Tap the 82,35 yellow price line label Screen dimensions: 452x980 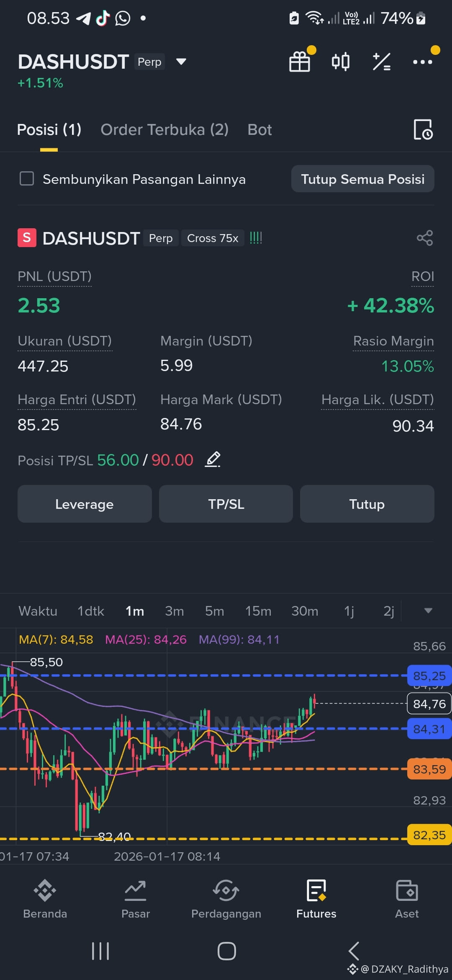(429, 835)
